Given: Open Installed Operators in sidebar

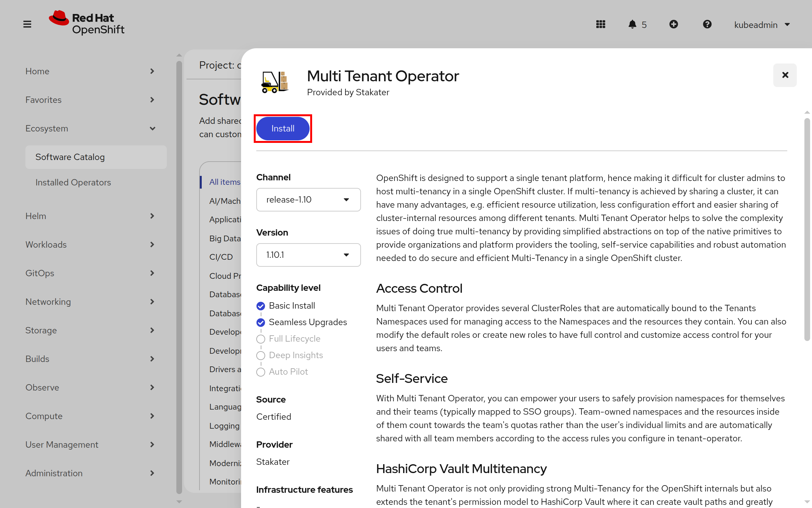Looking at the screenshot, I should coord(96,183).
